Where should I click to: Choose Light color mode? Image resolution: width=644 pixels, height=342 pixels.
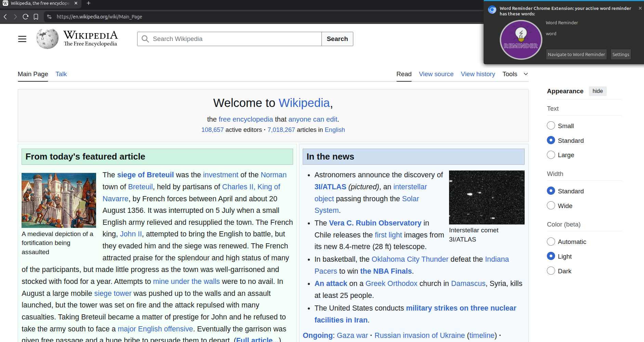click(551, 256)
